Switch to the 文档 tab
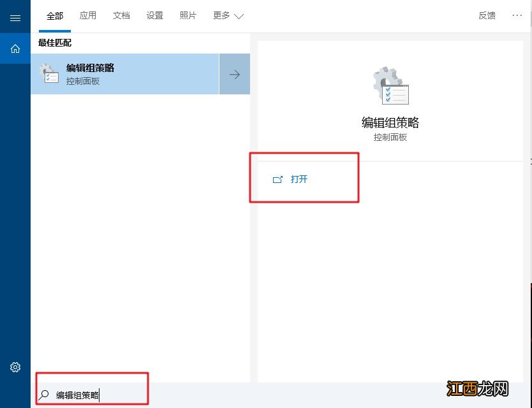 coord(121,15)
